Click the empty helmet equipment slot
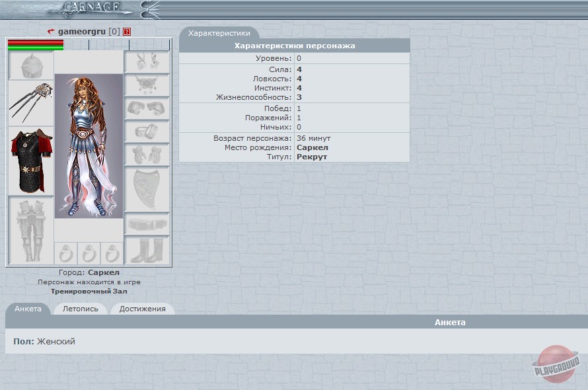Image resolution: width=588 pixels, height=390 pixels. pos(30,66)
